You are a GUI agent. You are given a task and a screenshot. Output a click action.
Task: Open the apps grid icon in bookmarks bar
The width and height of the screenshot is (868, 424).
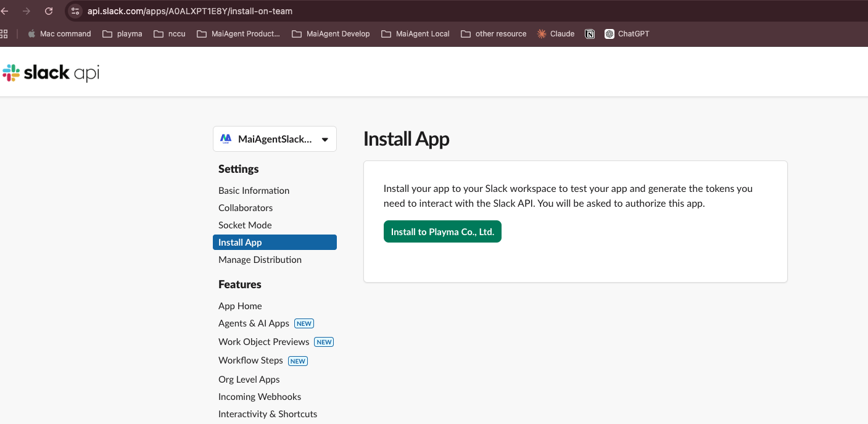tap(4, 34)
